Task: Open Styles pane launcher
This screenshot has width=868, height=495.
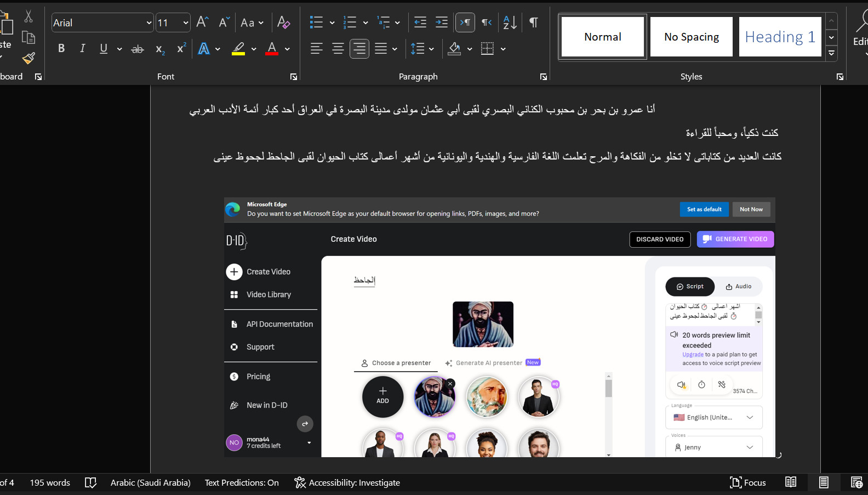Action: coord(840,77)
